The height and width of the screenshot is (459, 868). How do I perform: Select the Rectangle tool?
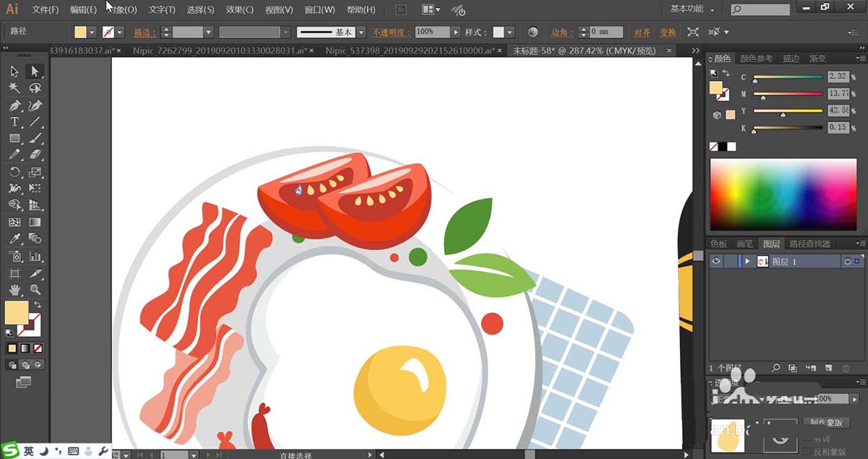[x=14, y=138]
